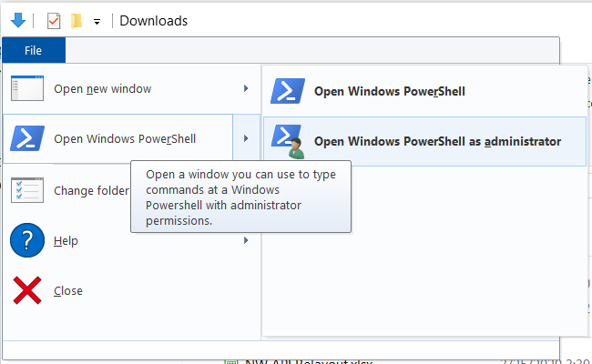The height and width of the screenshot is (364, 592).
Task: Expand the Customize Quick Access Toolbar dropdown arrow
Action: pos(97,21)
